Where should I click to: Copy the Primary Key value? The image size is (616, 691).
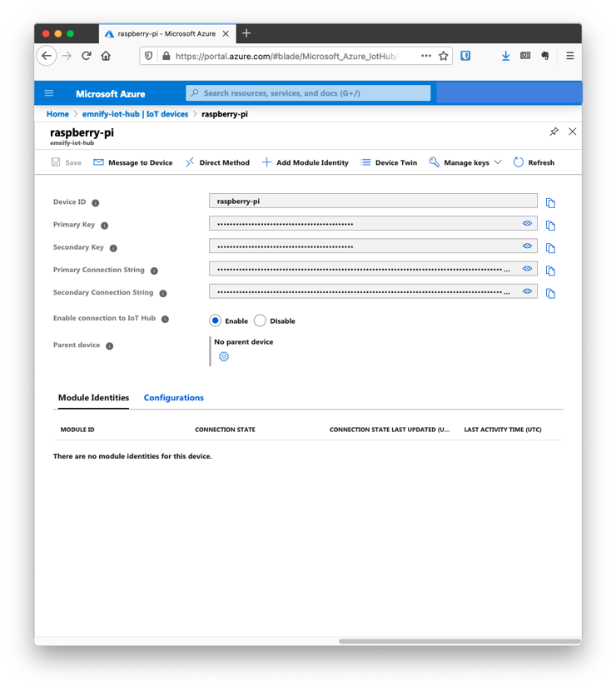(x=550, y=226)
